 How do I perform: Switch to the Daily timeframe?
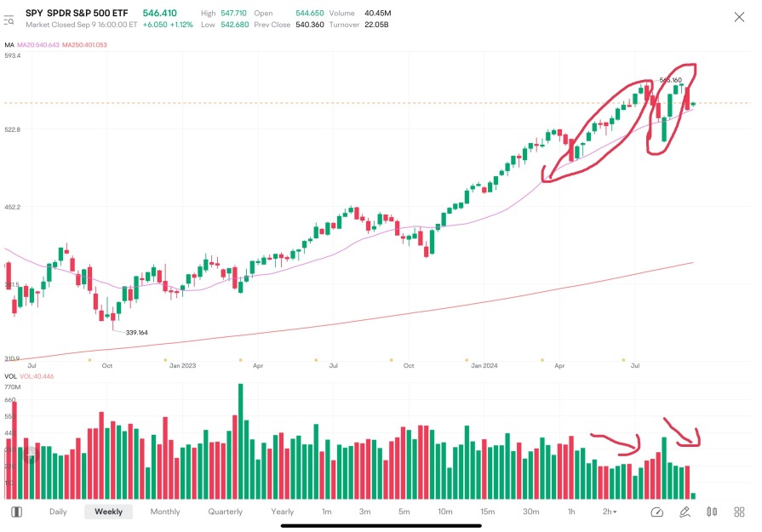(x=58, y=512)
